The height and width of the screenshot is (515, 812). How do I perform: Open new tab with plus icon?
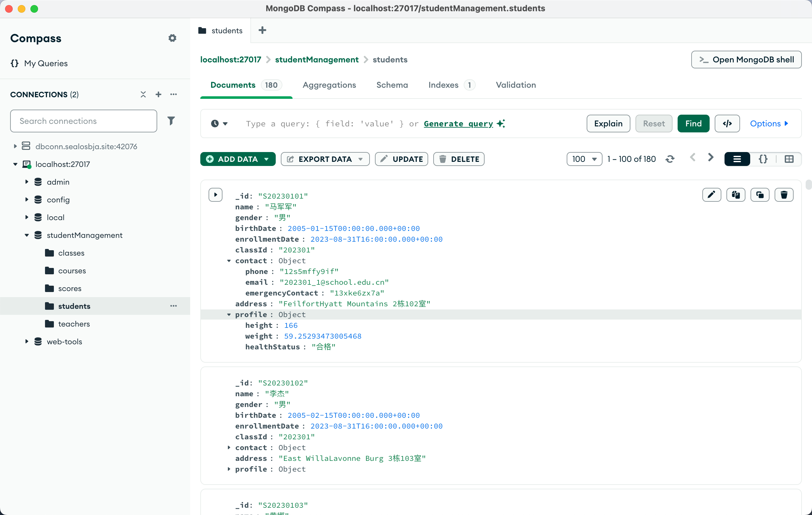coord(262,30)
